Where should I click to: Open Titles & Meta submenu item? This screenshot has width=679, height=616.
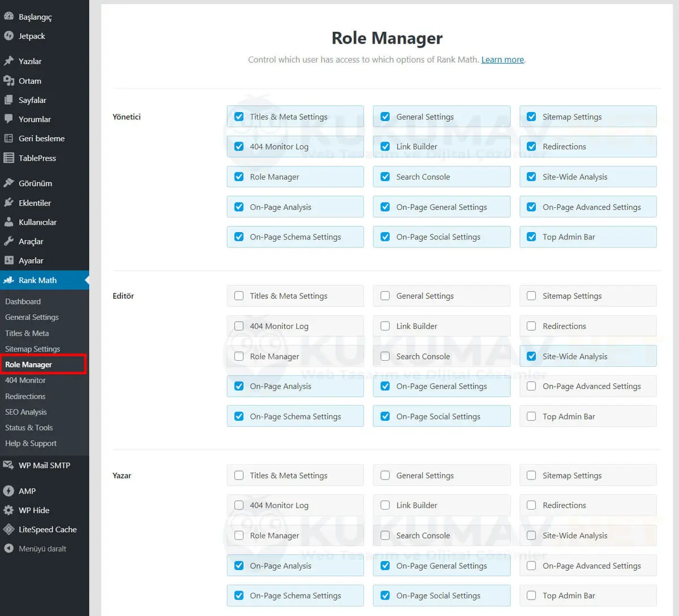tap(27, 333)
